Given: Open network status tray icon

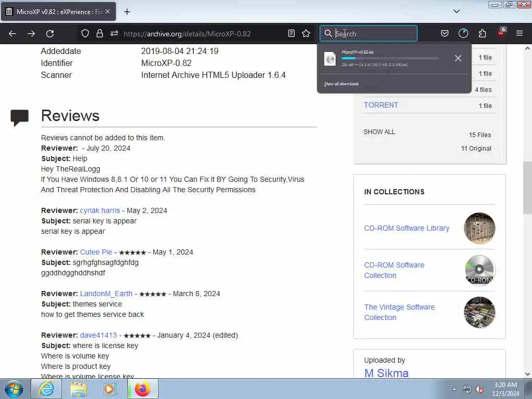Looking at the screenshot, I should pyautogui.click(x=467, y=390).
